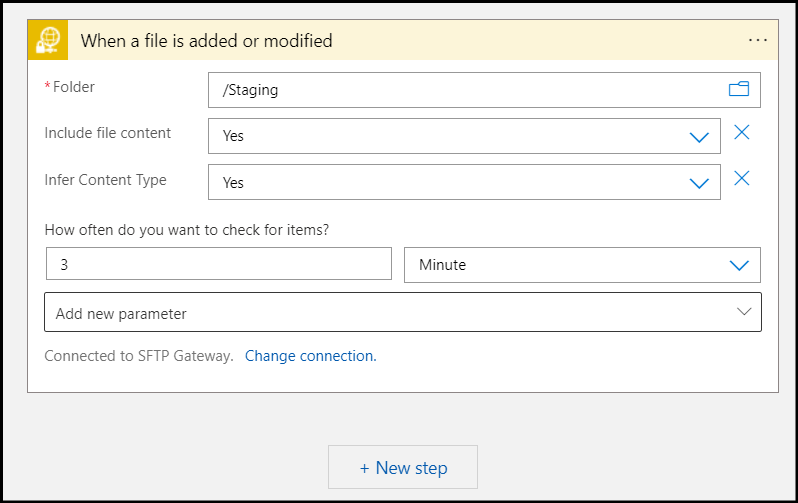This screenshot has width=798, height=503.
Task: Click the Folder field label
Action: tap(74, 87)
